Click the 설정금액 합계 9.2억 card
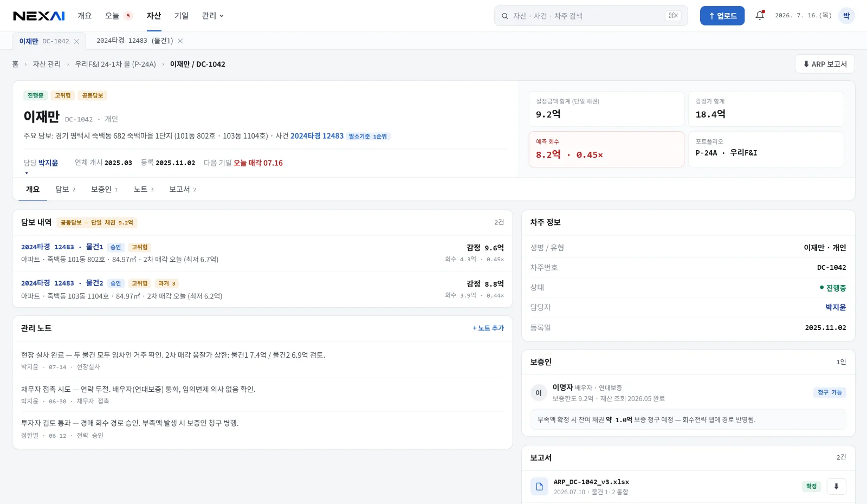867x504 pixels. pos(606,109)
